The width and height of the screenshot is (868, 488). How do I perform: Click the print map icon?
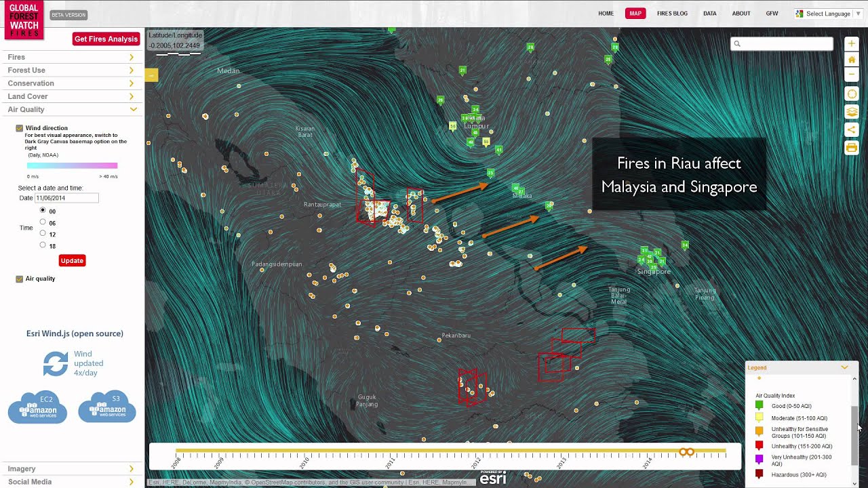(x=852, y=147)
